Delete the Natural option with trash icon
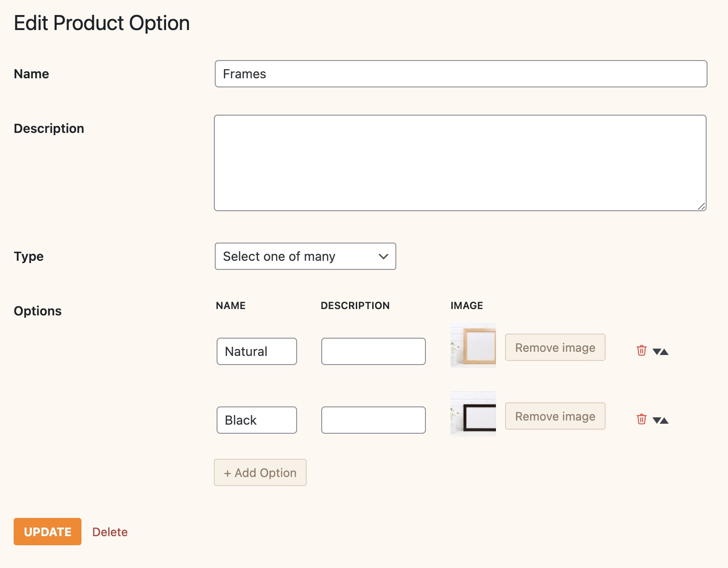 642,350
